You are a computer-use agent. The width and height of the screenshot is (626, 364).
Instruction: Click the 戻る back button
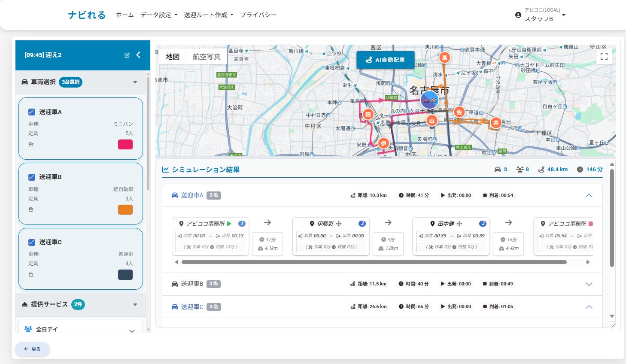click(x=33, y=349)
